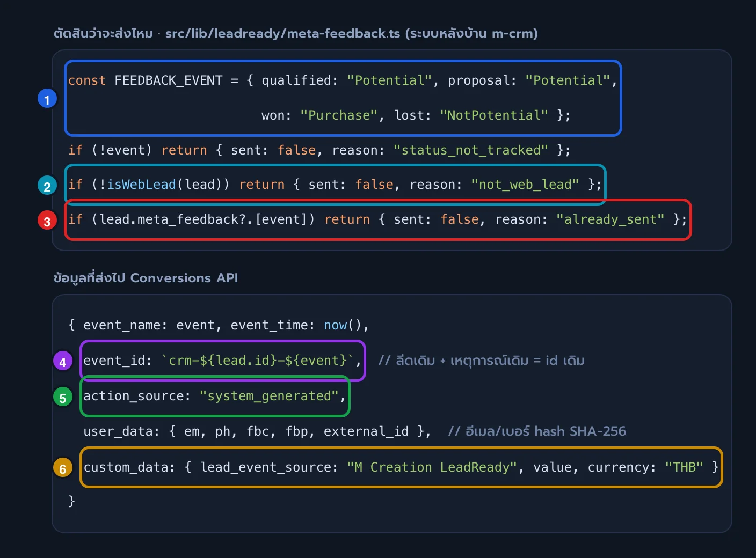Click the user_data key

coord(118,431)
